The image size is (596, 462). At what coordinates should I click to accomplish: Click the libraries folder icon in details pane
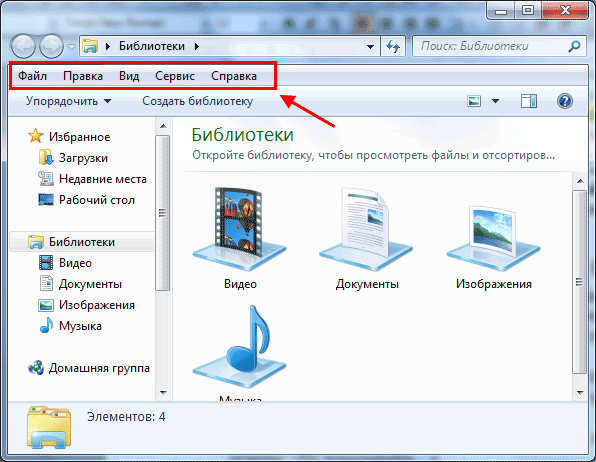(49, 427)
